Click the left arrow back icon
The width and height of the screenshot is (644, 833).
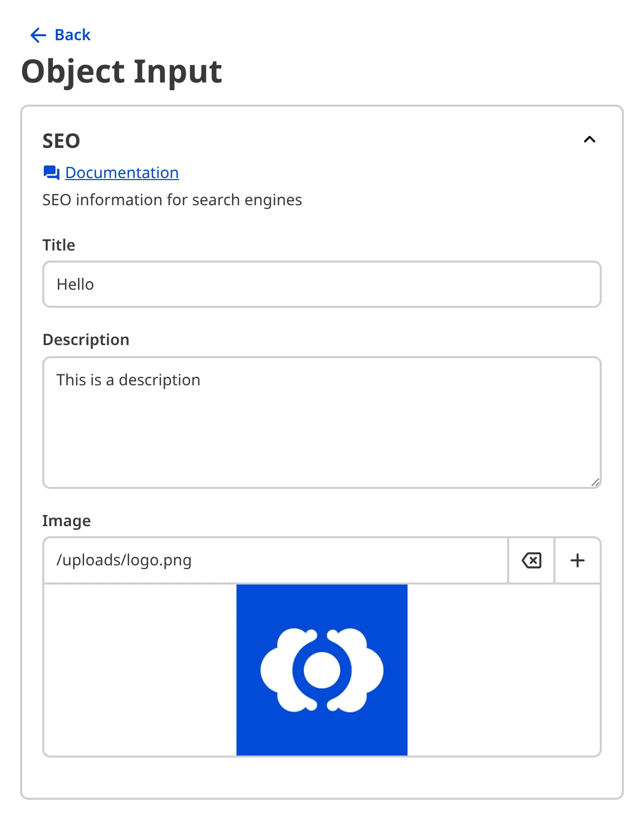(x=38, y=35)
